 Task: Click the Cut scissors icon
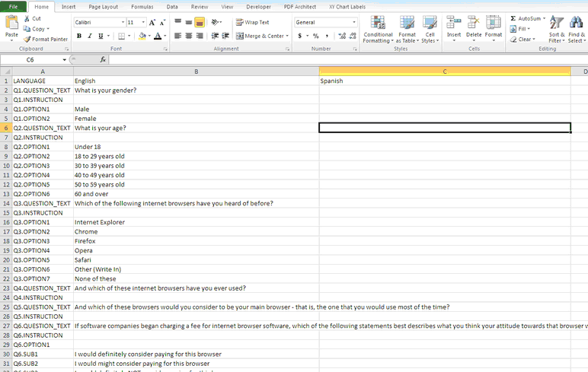tap(27, 18)
